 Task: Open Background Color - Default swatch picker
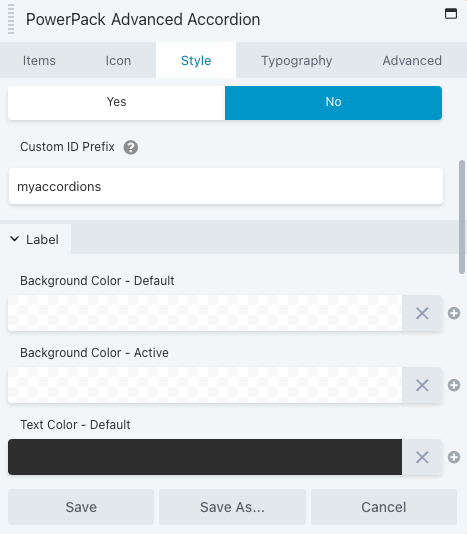[205, 313]
